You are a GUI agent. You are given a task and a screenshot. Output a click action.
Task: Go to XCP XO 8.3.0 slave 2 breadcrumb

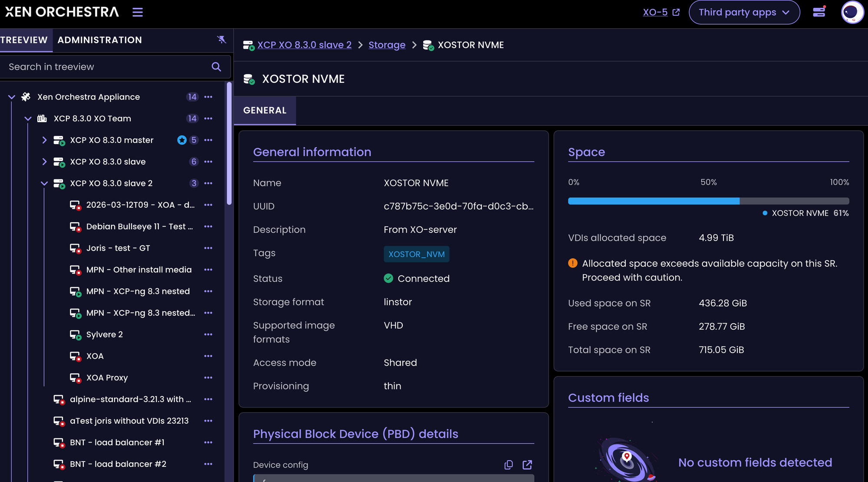tap(304, 45)
